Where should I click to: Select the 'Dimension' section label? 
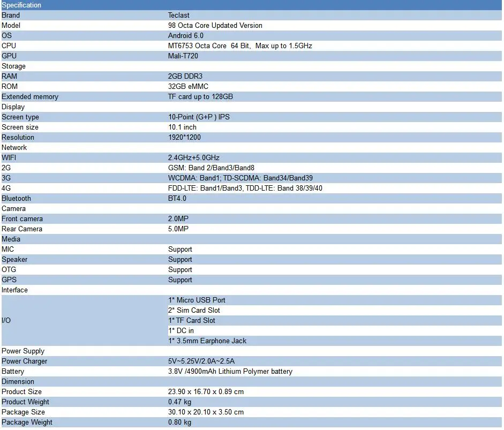coord(18,382)
